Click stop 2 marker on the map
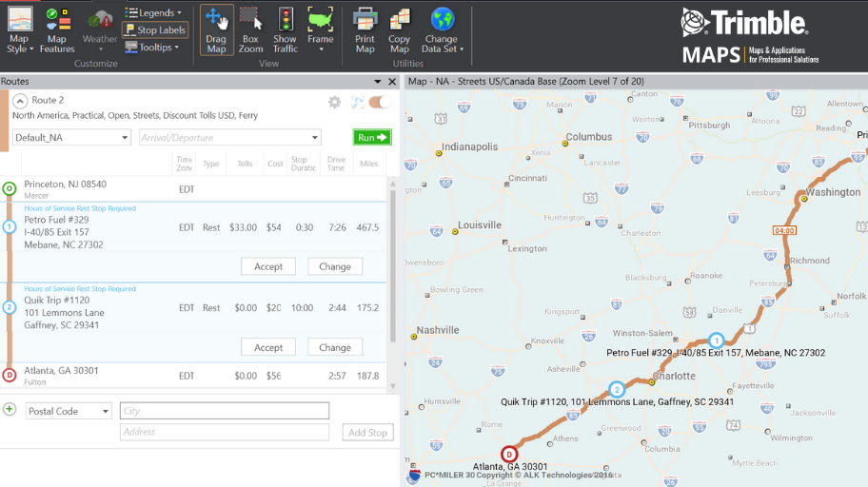 pyautogui.click(x=617, y=390)
